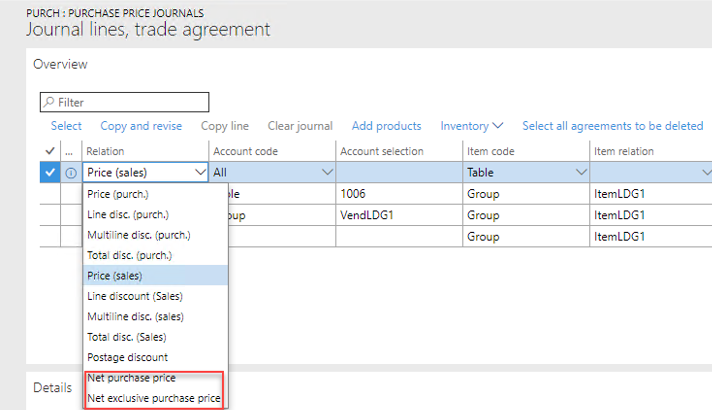
Task: Click the info icon in the selected row
Action: point(70,172)
